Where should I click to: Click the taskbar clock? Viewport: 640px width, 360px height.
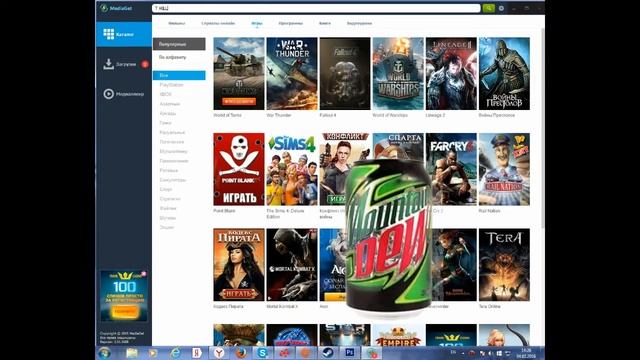[x=526, y=353]
